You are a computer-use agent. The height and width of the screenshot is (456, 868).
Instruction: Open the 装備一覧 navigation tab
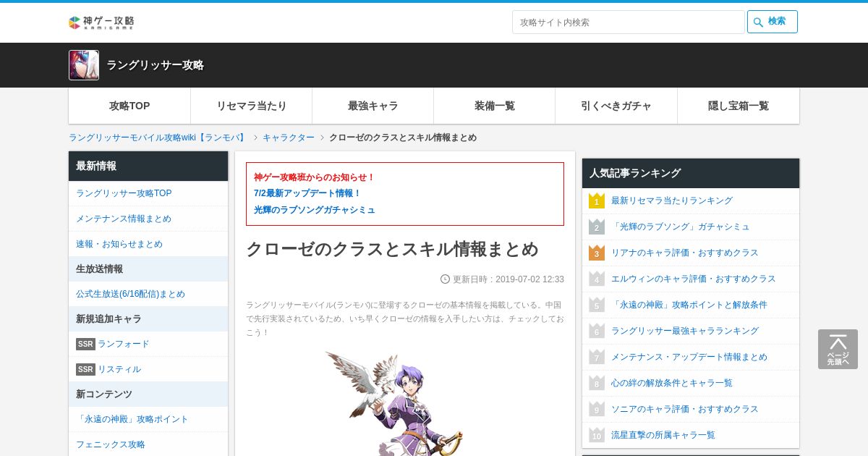pyautogui.click(x=495, y=106)
